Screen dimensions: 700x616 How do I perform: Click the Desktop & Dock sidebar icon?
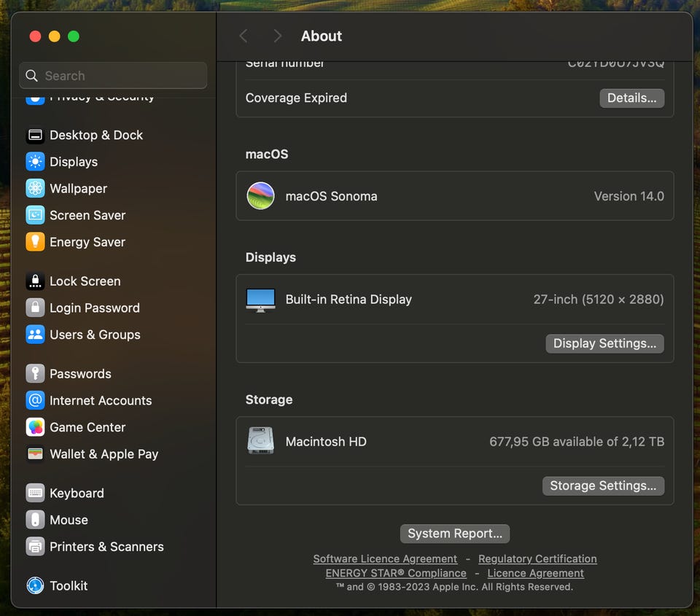(35, 135)
